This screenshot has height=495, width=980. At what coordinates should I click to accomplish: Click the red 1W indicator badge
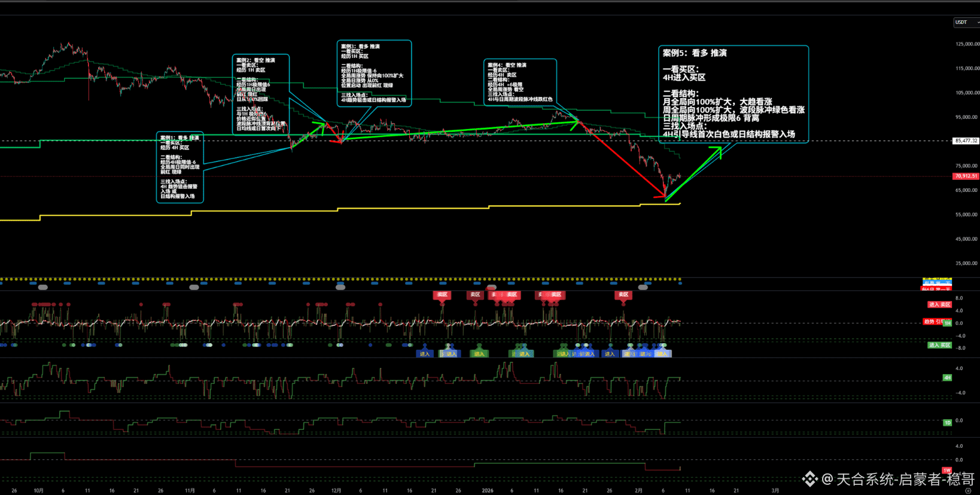pyautogui.click(x=946, y=470)
